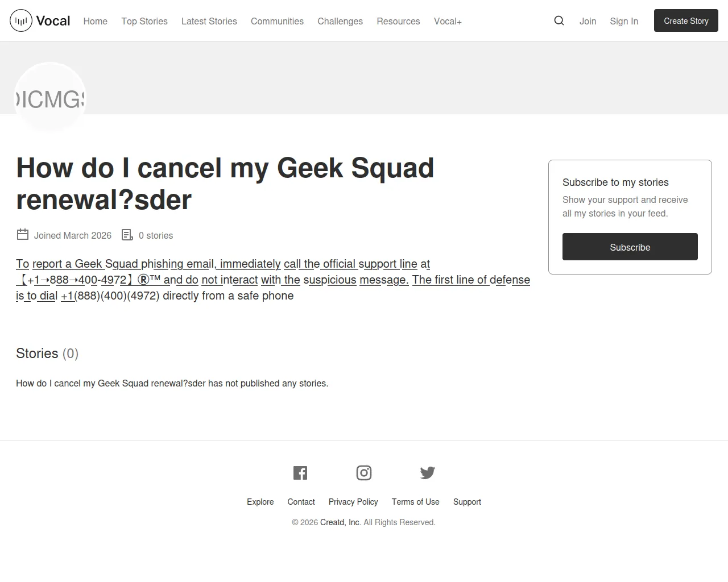Viewport: 728px width, 582px height.
Task: Open Top Stories menu item
Action: click(144, 21)
